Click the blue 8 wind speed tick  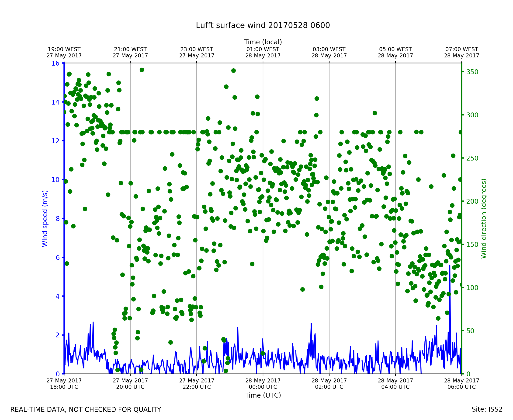[58, 219]
